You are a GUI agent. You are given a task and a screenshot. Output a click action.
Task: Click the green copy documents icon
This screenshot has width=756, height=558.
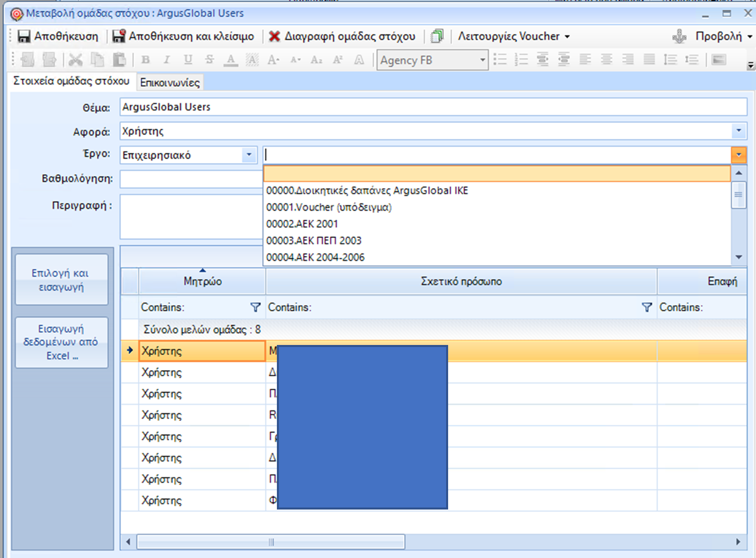coord(437,36)
